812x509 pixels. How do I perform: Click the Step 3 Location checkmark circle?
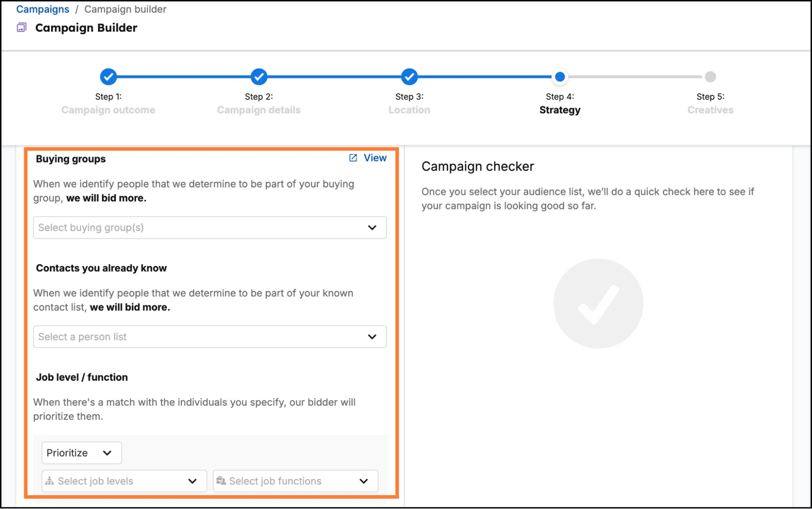point(409,76)
